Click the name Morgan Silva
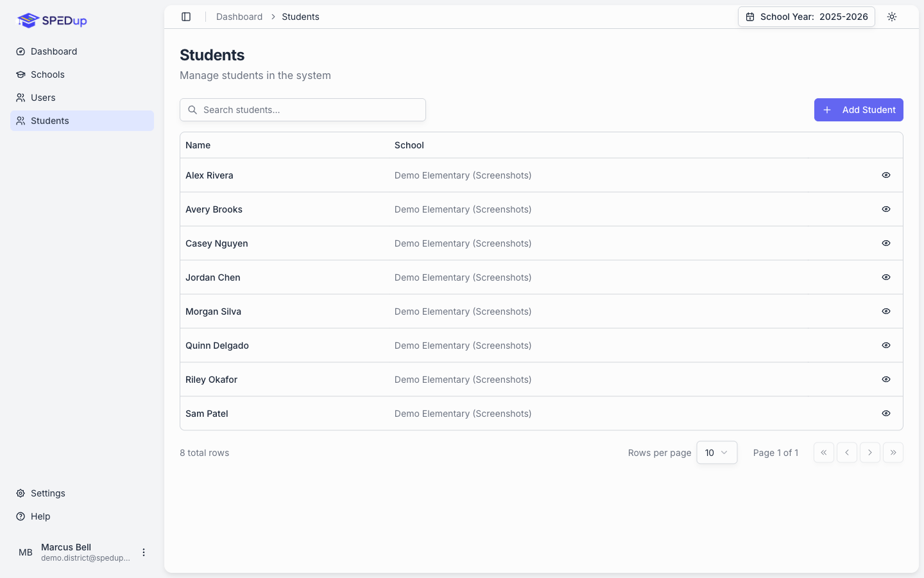 click(213, 311)
